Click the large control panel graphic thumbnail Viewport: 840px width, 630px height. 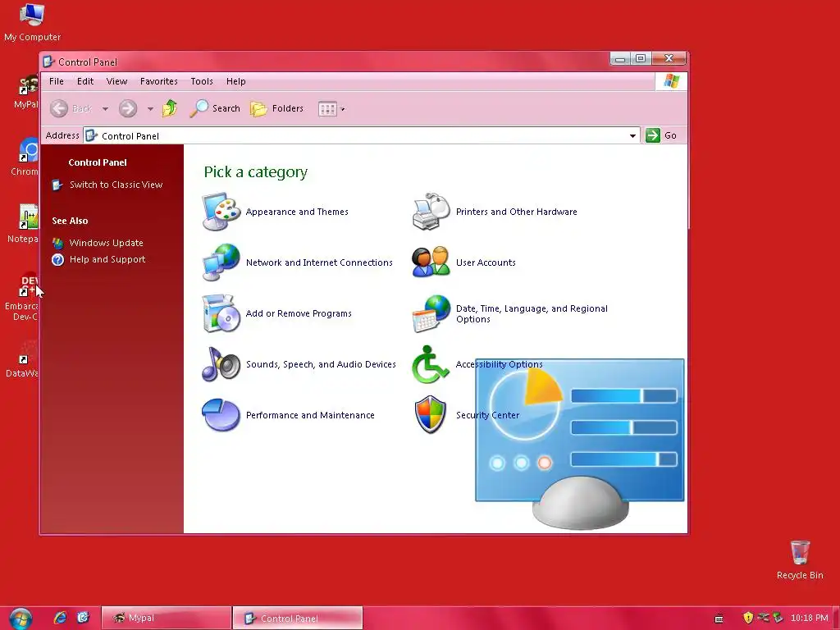(580, 445)
